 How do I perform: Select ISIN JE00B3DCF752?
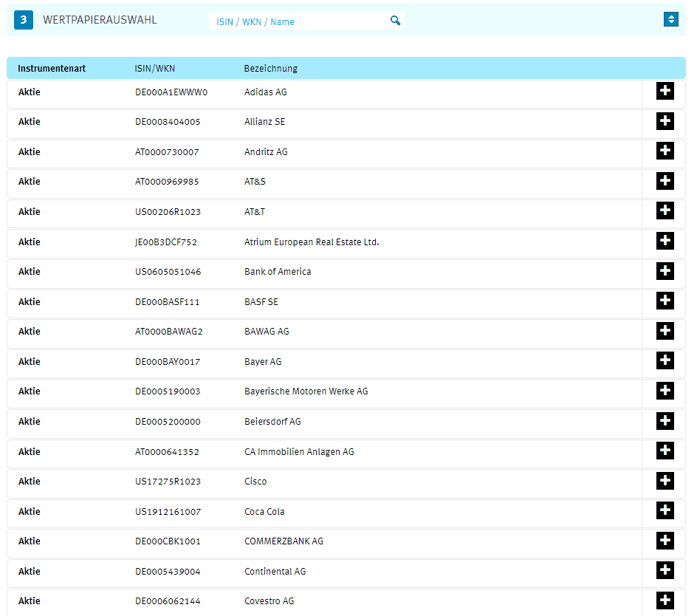click(166, 242)
